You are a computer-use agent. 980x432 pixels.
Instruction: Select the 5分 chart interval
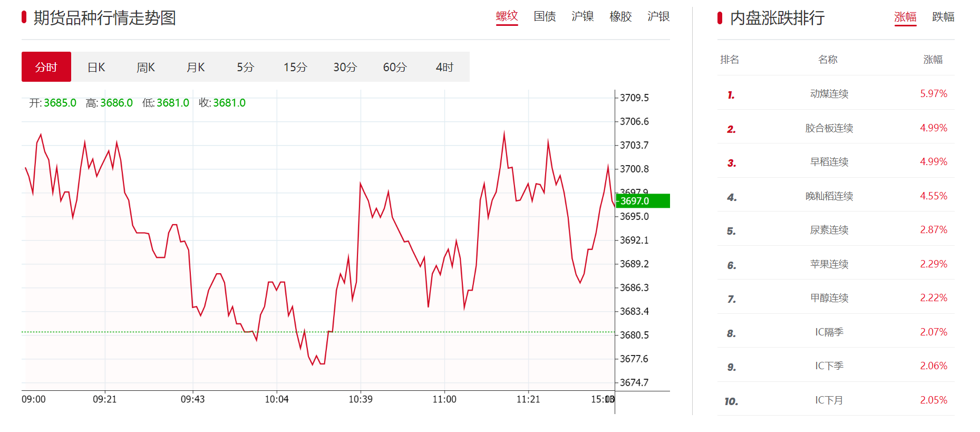[245, 67]
